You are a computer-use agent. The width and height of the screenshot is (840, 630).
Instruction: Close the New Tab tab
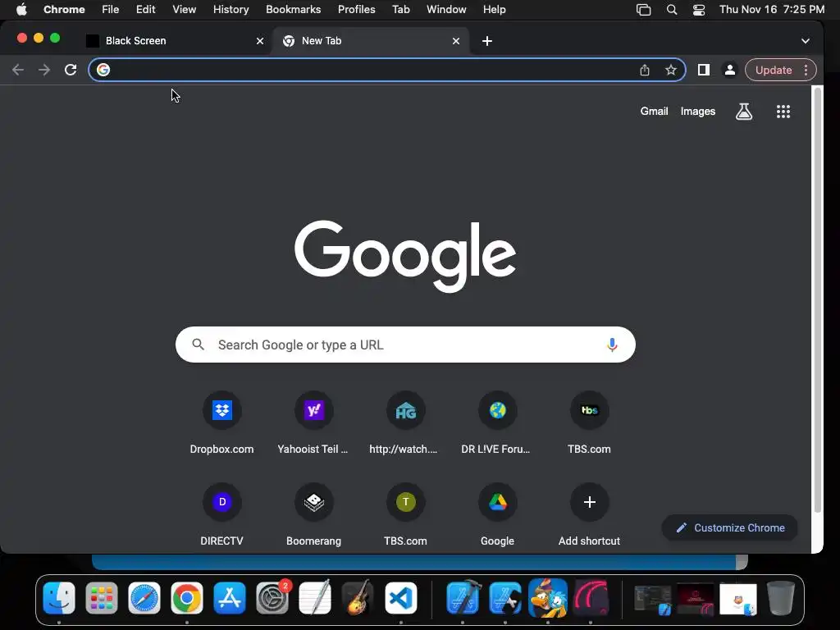tap(456, 41)
